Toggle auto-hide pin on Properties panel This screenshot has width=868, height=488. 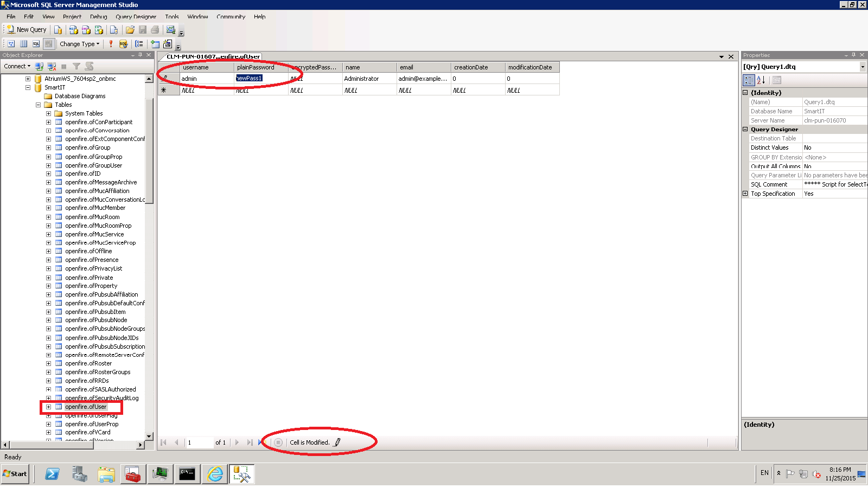tap(854, 55)
